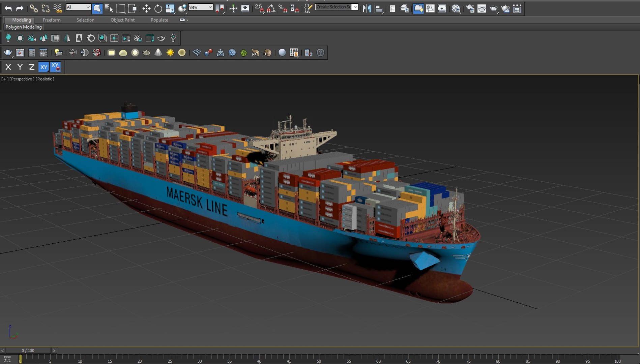The width and height of the screenshot is (640, 364).
Task: Click the grass plant icon
Action: point(243,53)
